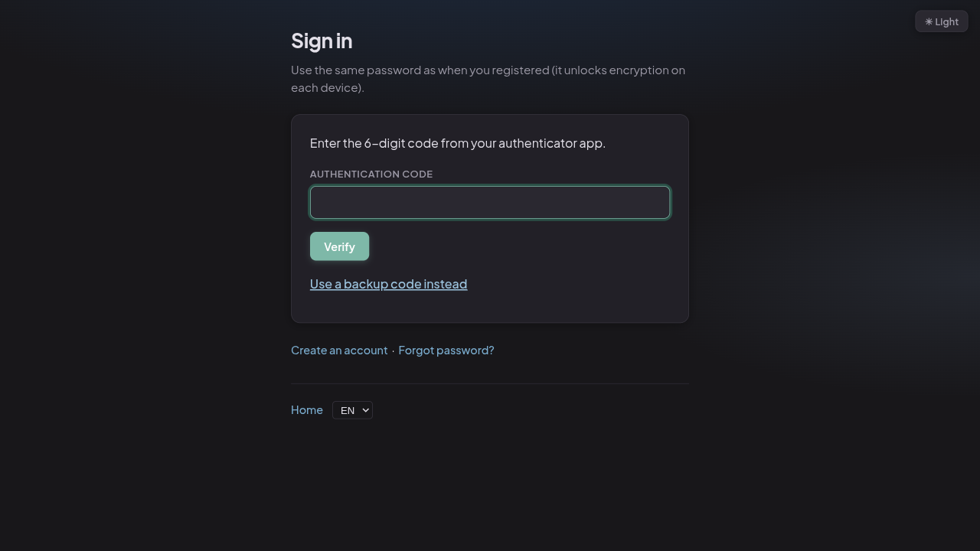
Task: Click "Forgot password?"
Action: pos(446,350)
